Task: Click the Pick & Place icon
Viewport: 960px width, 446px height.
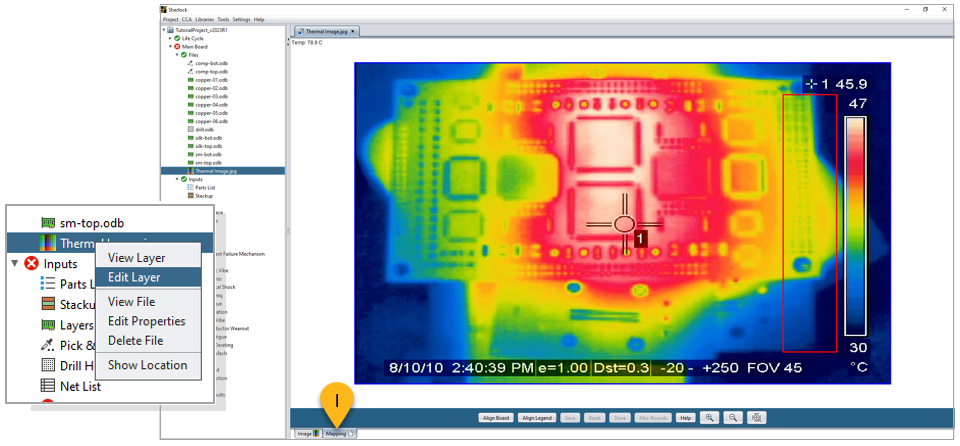Action: pos(47,345)
